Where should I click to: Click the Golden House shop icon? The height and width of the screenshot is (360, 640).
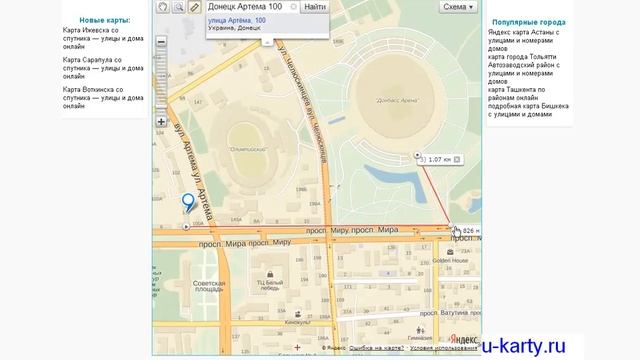click(x=450, y=252)
